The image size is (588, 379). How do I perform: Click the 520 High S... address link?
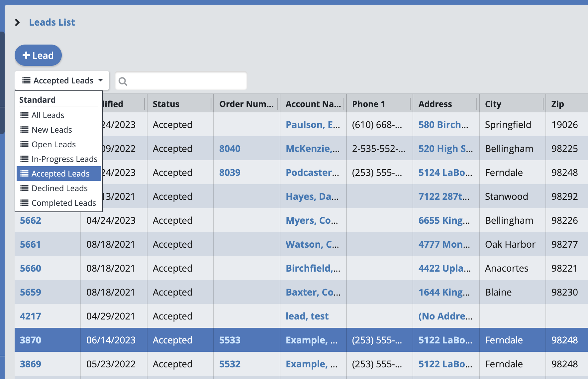(445, 149)
